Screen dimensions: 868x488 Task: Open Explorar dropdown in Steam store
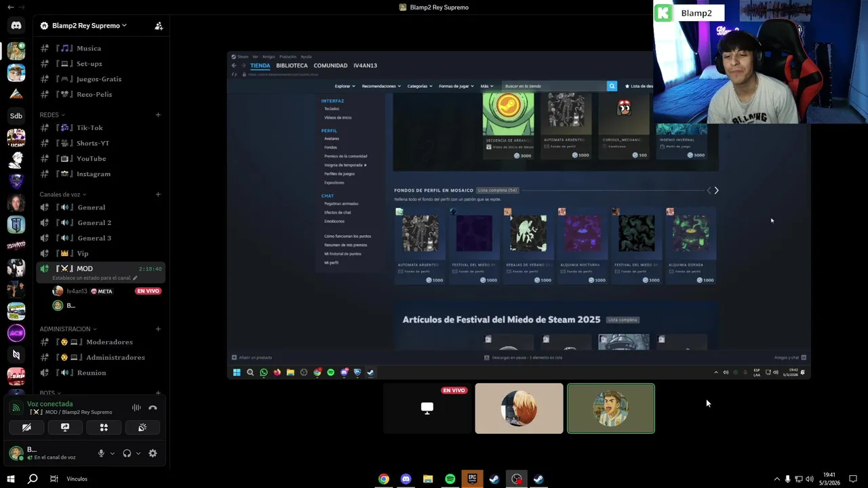(345, 86)
